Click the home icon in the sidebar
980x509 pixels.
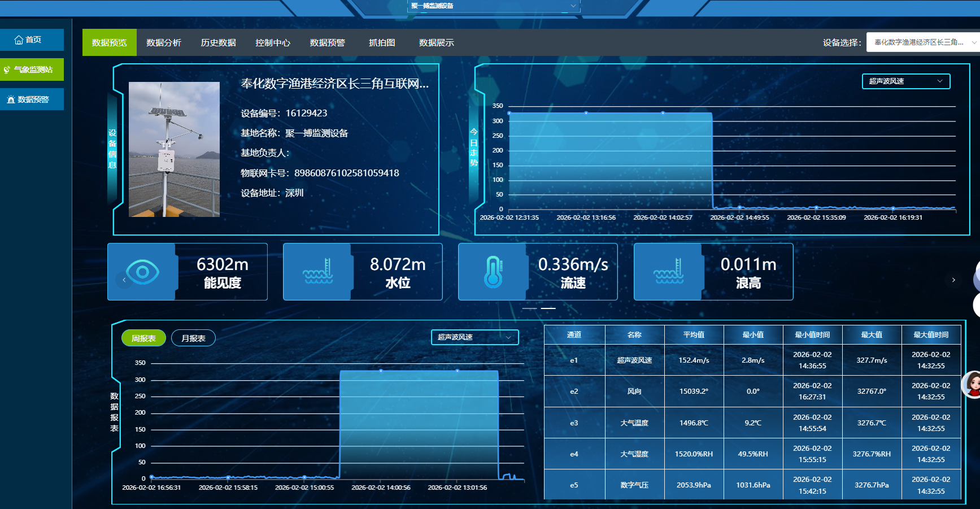pos(19,40)
